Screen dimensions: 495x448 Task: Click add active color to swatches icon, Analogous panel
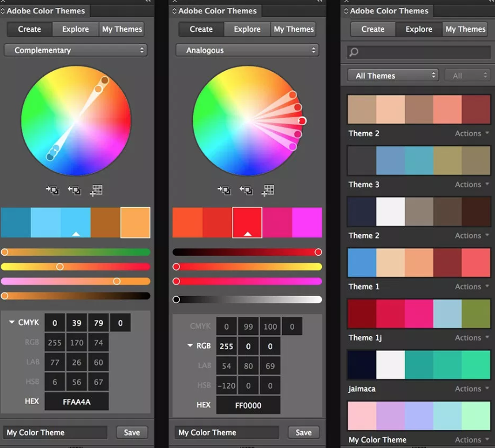pyautogui.click(x=246, y=190)
